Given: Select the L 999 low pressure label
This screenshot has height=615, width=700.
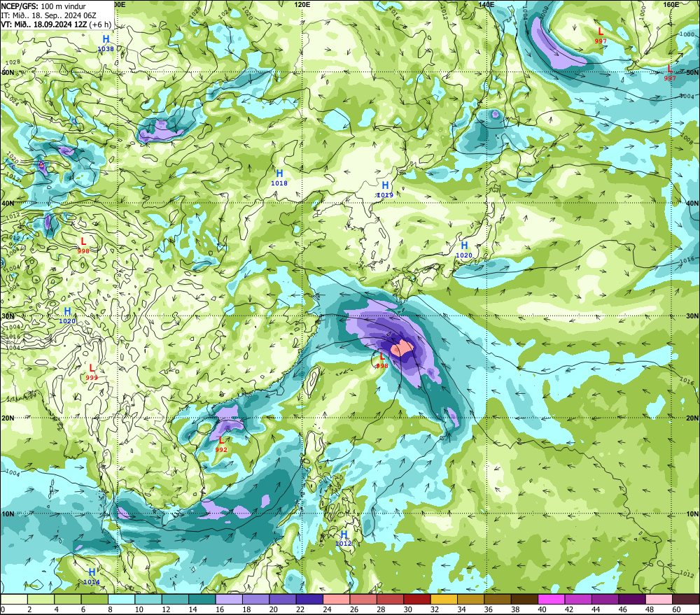Looking at the screenshot, I should coord(92,372).
